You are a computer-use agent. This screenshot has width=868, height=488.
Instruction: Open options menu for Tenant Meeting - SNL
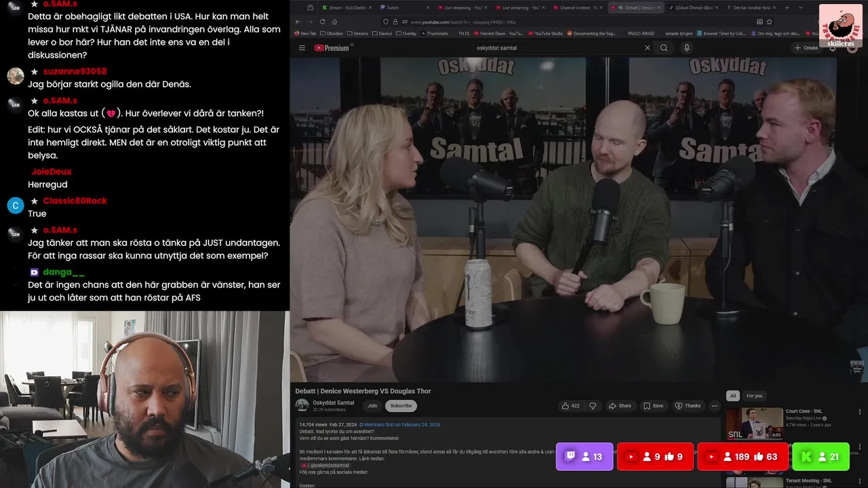(860, 481)
